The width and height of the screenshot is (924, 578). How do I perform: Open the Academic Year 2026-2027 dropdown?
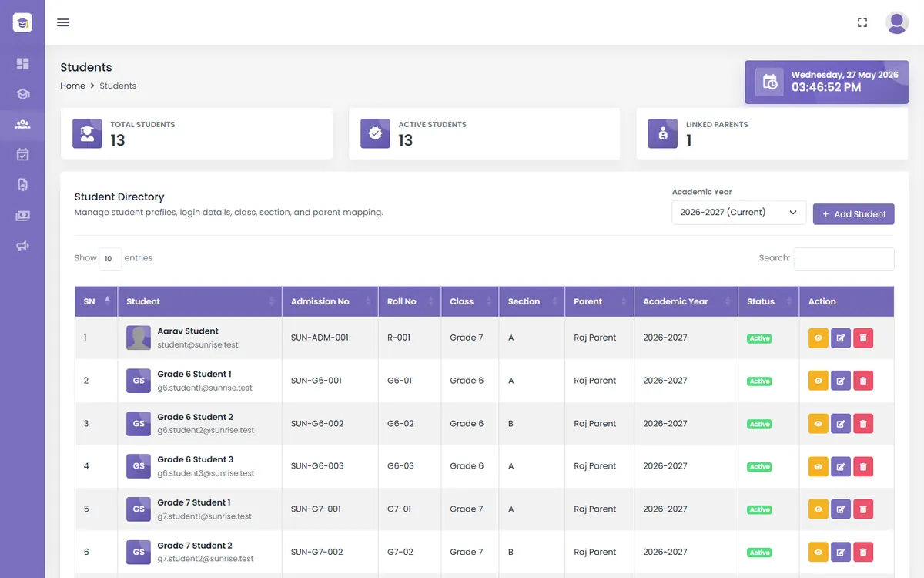[x=739, y=213]
